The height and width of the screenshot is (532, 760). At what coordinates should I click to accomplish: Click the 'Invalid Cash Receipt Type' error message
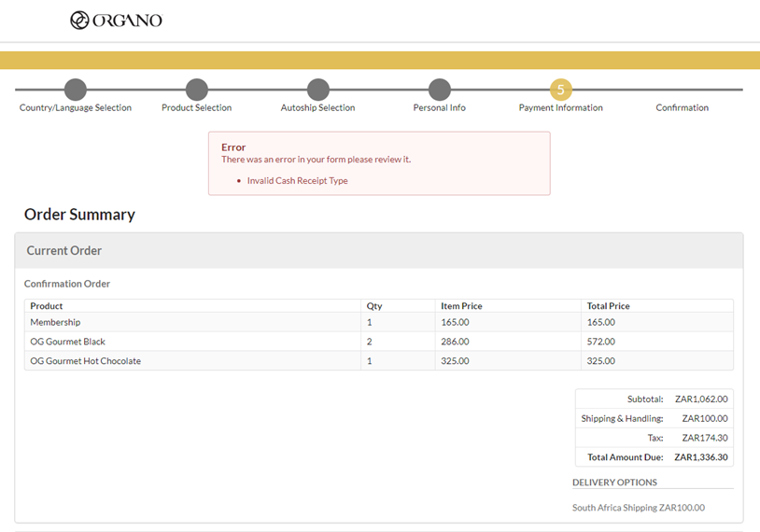coord(298,181)
